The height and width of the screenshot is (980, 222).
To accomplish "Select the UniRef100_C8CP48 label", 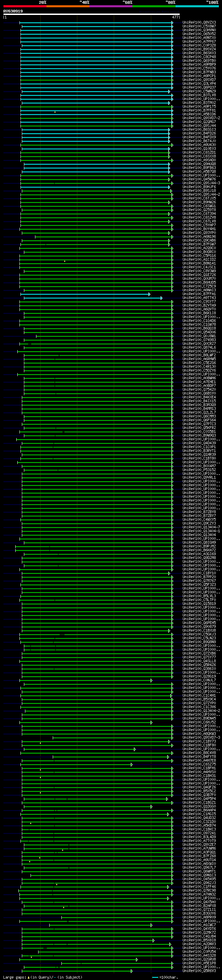I will (199, 57).
